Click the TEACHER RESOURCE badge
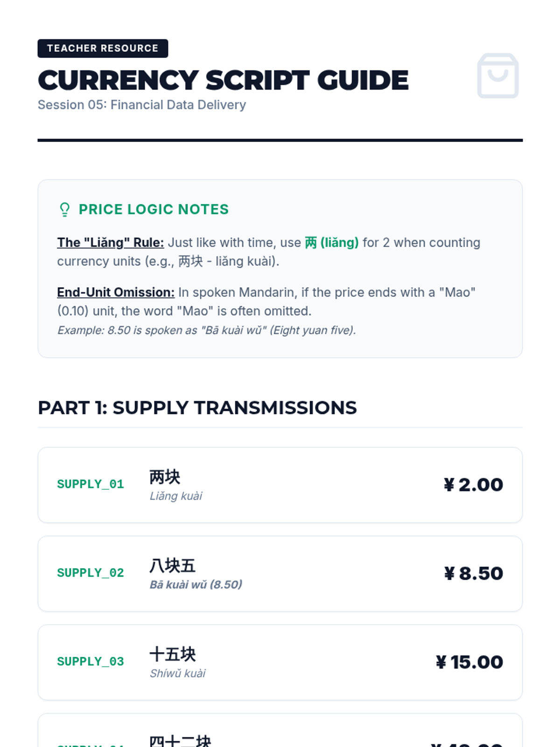The image size is (560, 747). click(x=103, y=48)
